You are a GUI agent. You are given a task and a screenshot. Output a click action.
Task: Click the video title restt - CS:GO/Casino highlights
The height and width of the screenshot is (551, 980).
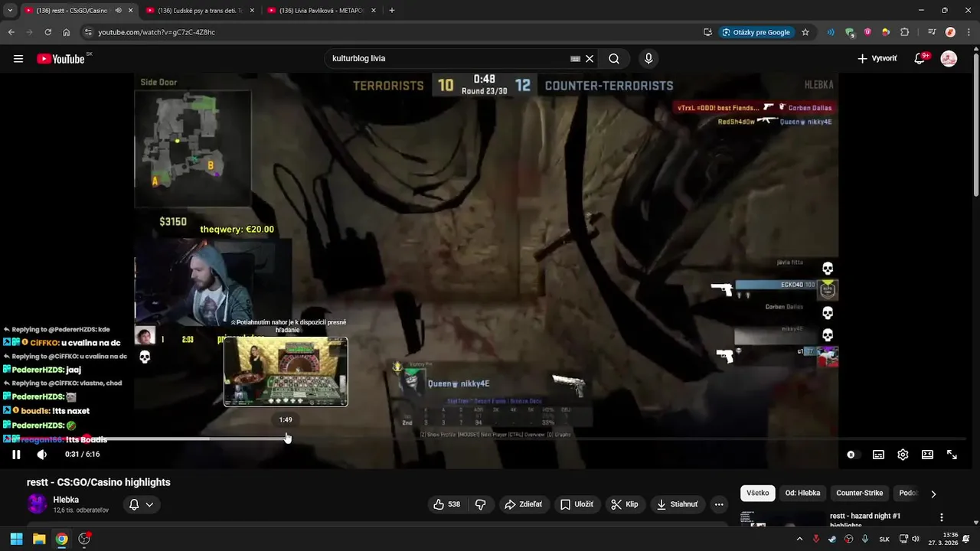pos(99,482)
